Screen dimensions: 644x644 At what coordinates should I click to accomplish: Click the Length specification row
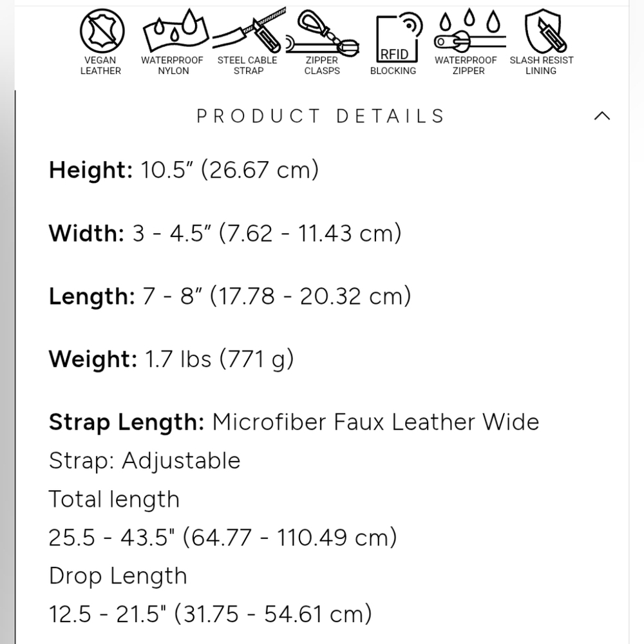tap(230, 296)
